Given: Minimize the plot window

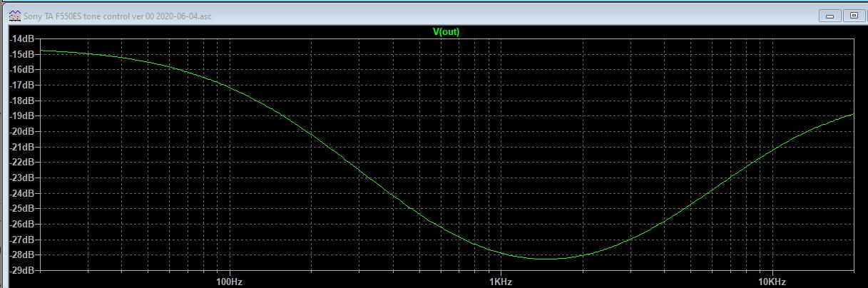Looking at the screenshot, I should pos(830,15).
